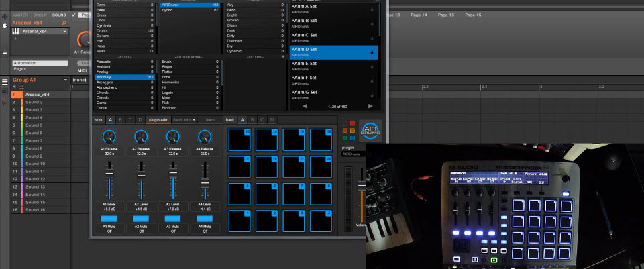Click the speaker icon under Group A1
644x269 pixels.
point(15,87)
